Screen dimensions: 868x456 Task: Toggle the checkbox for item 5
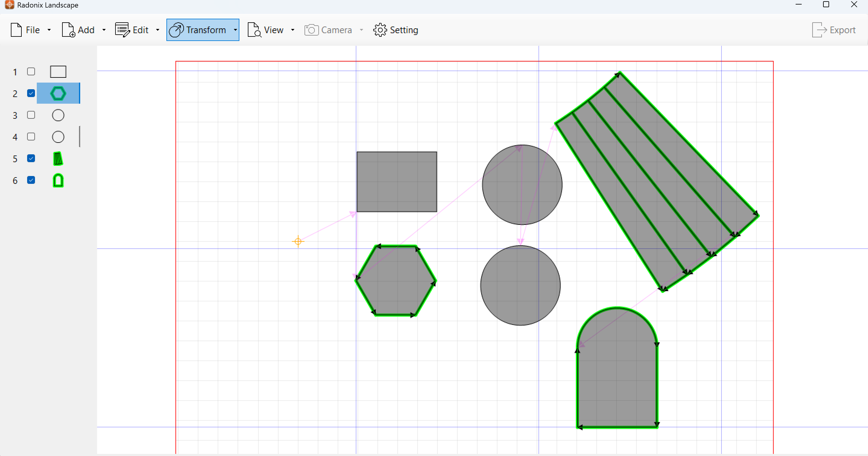[31, 158]
